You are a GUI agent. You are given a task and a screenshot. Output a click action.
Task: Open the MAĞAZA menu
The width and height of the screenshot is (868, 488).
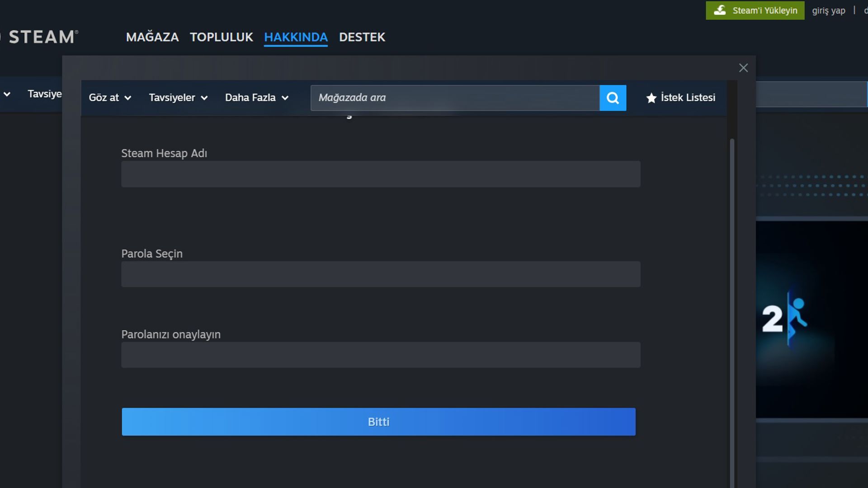152,37
